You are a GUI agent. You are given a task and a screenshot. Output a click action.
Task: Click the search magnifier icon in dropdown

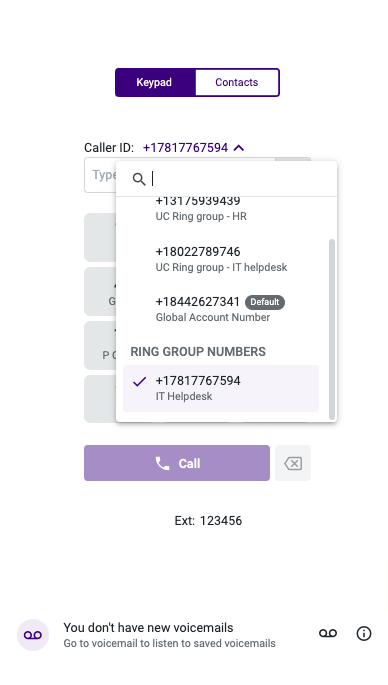coord(139,179)
